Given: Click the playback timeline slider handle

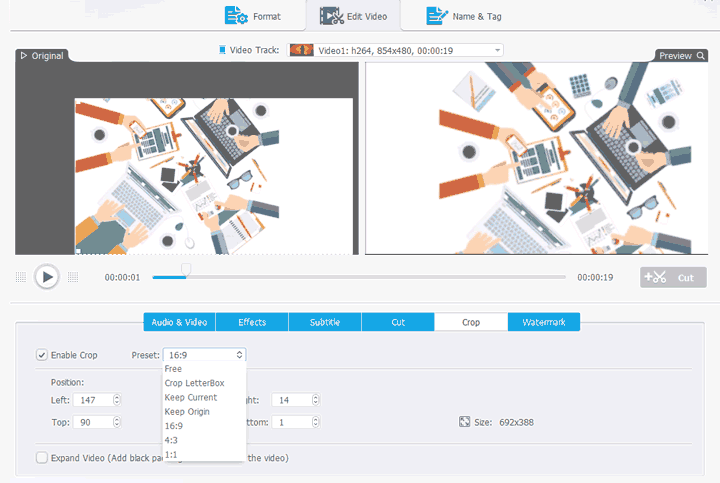Looking at the screenshot, I should (185, 269).
